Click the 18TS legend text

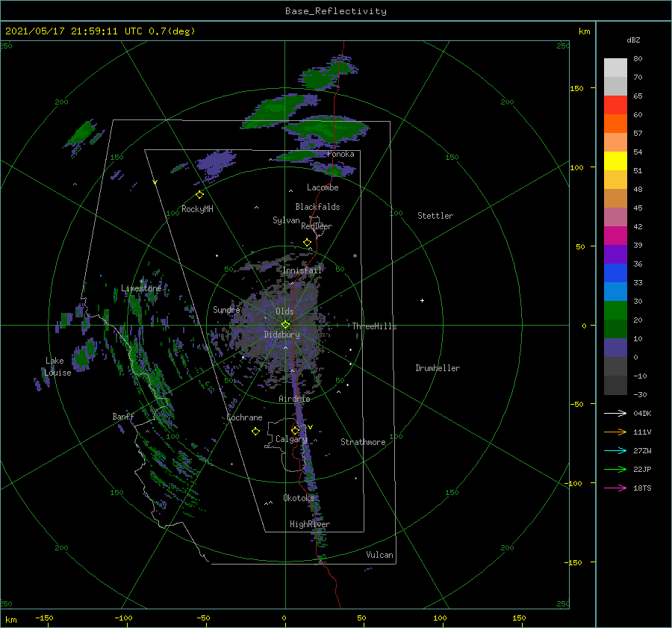(x=642, y=488)
